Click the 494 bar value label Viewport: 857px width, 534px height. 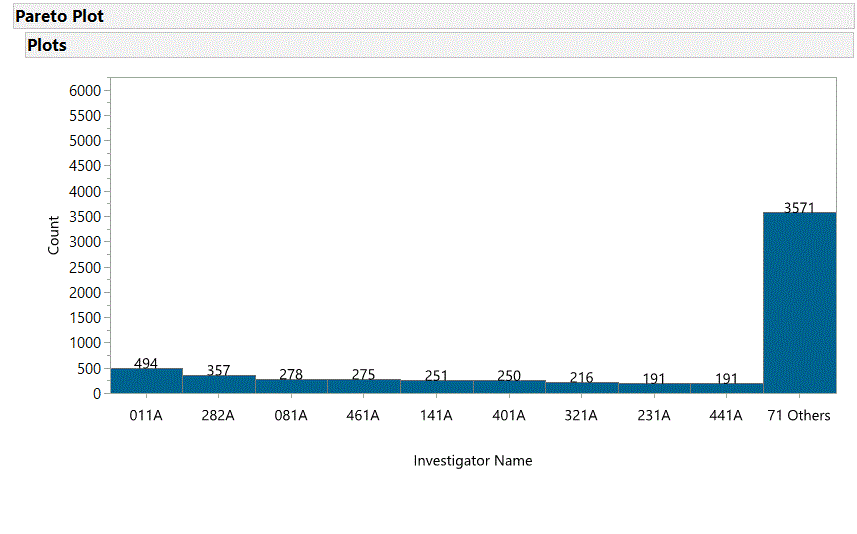[146, 363]
